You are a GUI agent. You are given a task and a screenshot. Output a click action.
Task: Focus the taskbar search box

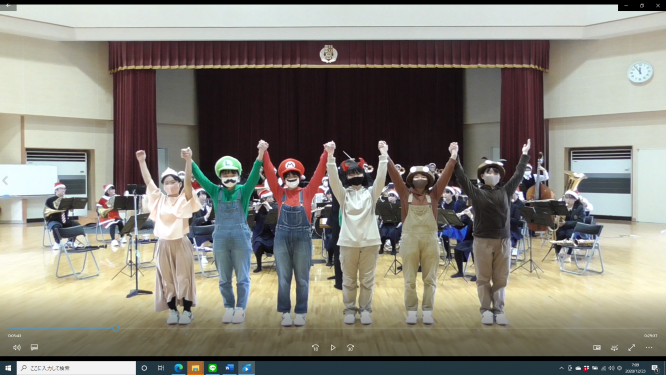(x=76, y=368)
